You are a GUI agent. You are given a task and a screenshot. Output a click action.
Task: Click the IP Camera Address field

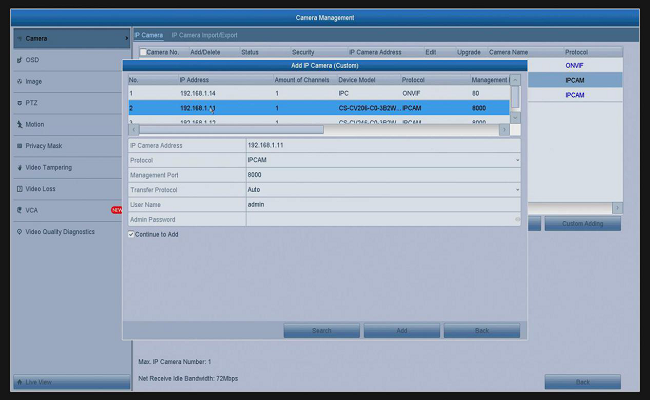click(383, 145)
